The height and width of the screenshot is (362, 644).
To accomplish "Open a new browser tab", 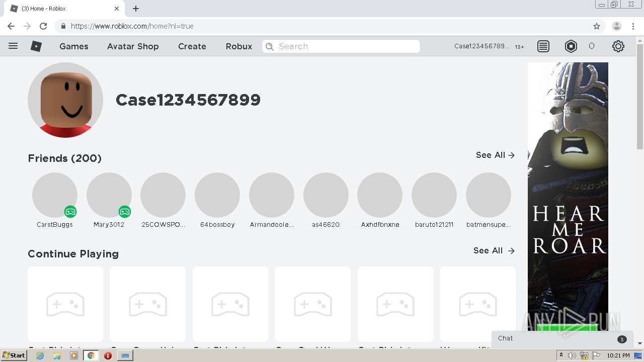I will click(136, 9).
